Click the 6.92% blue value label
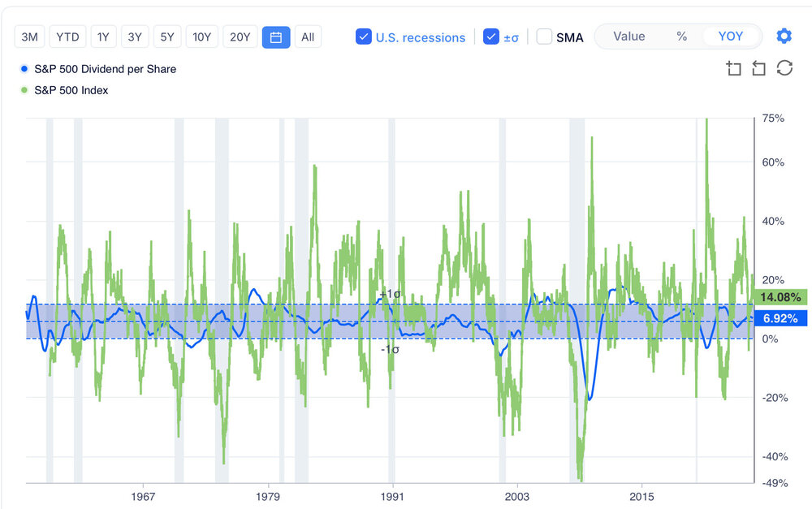The image size is (812, 509). [780, 319]
